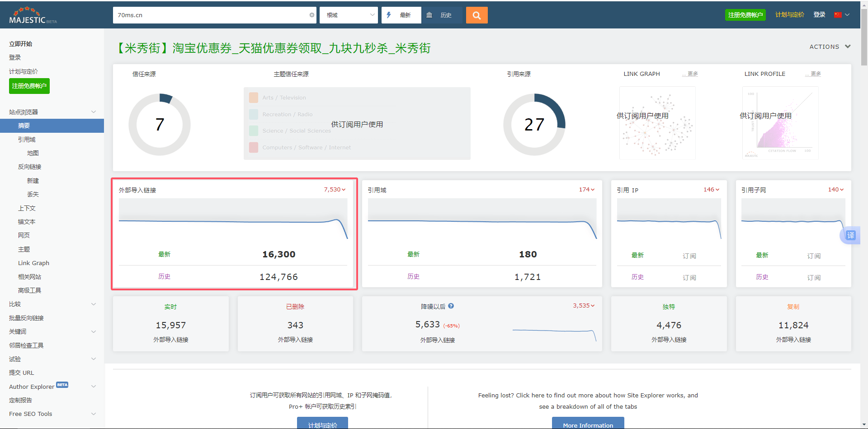This screenshot has width=868, height=429.
Task: Open the Link Graph thumbnail
Action: pos(657,123)
